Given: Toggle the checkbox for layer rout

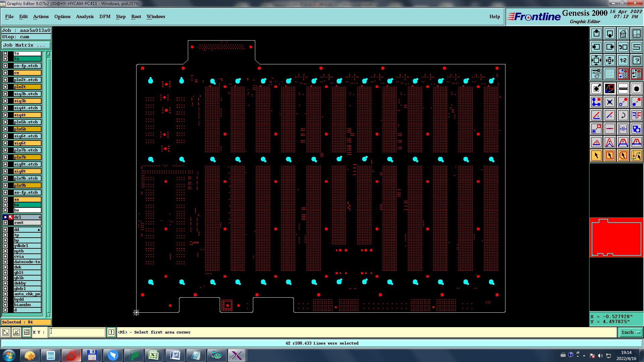Looking at the screenshot, I should [x=5, y=223].
